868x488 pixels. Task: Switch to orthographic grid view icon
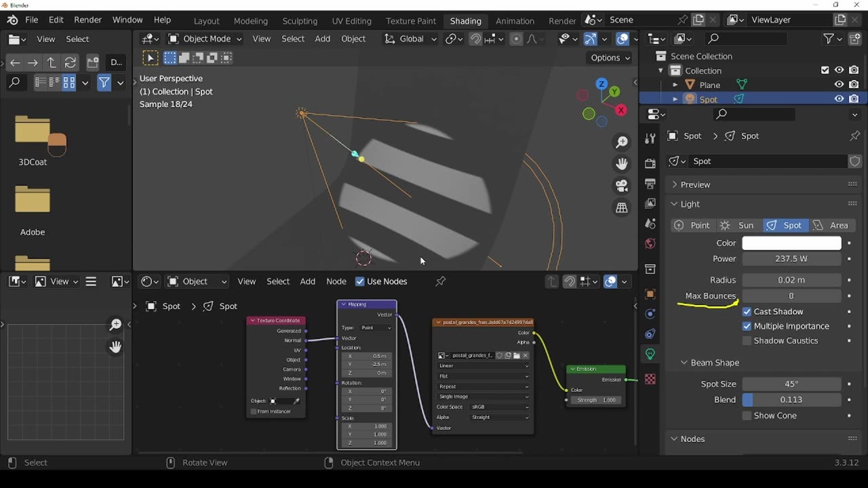pyautogui.click(x=622, y=208)
